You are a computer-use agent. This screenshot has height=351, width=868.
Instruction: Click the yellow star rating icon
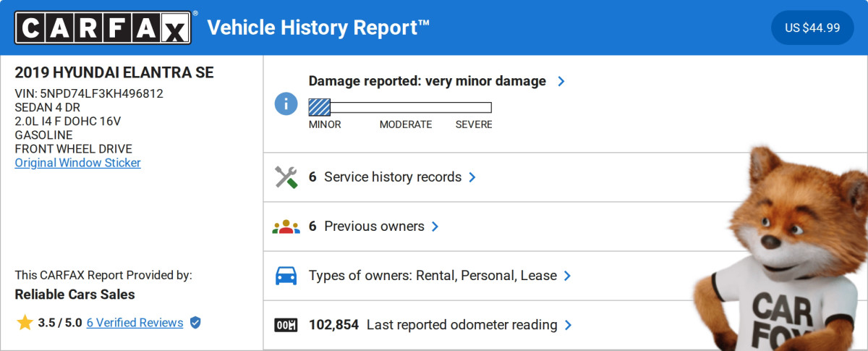click(25, 323)
